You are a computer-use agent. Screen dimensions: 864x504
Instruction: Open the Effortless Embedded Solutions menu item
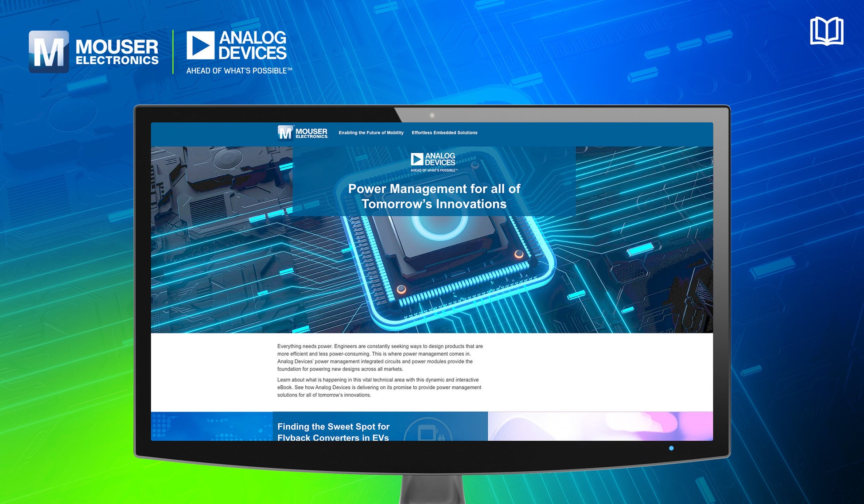coord(444,133)
